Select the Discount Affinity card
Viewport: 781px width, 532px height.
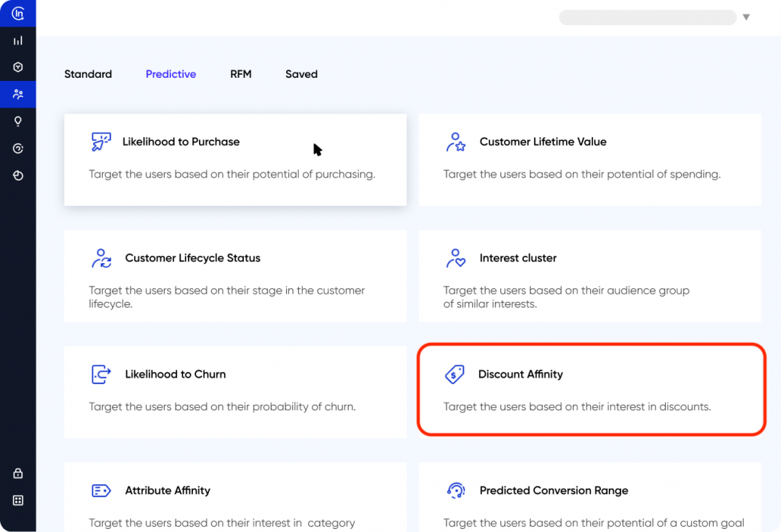[x=590, y=389]
